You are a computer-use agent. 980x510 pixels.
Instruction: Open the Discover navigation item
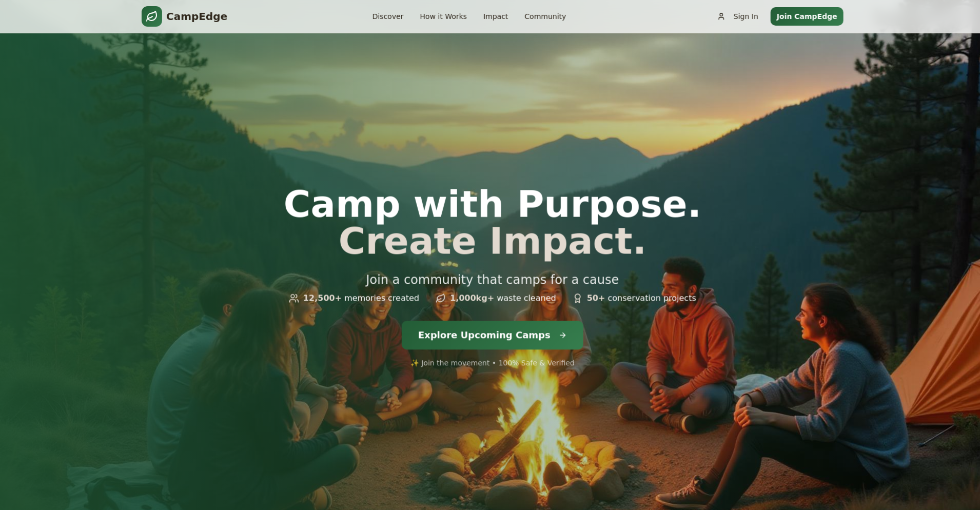click(388, 16)
